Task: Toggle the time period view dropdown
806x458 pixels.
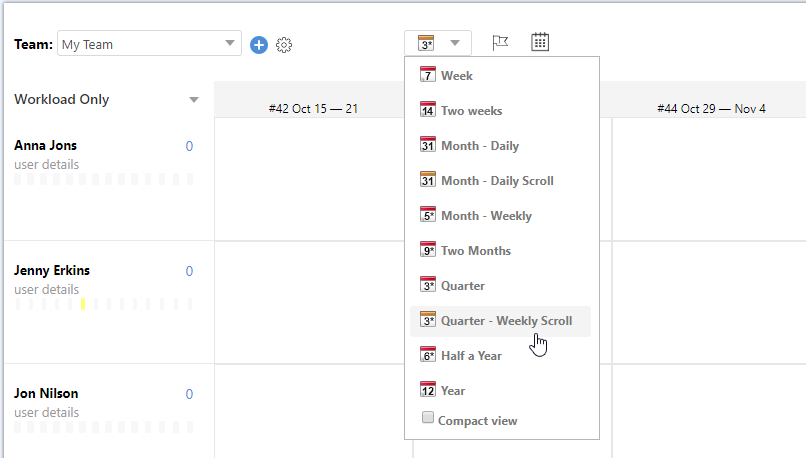Action: 438,42
